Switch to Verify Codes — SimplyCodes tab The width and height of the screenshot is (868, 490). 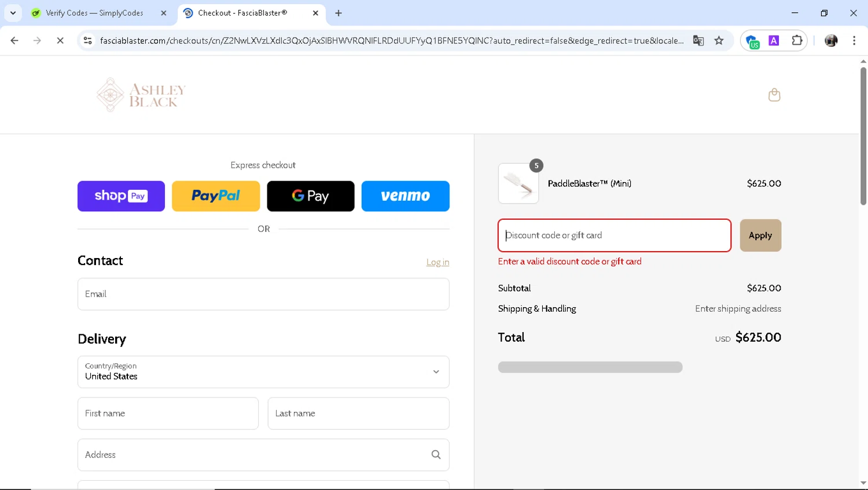(x=94, y=13)
